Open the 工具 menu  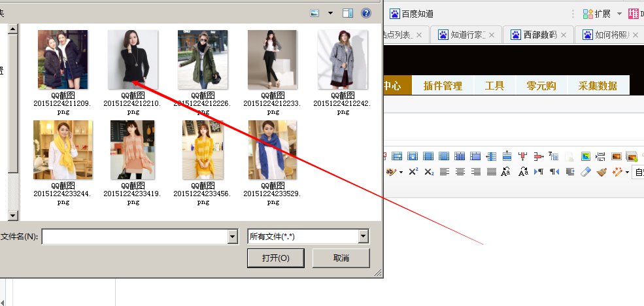coord(494,86)
